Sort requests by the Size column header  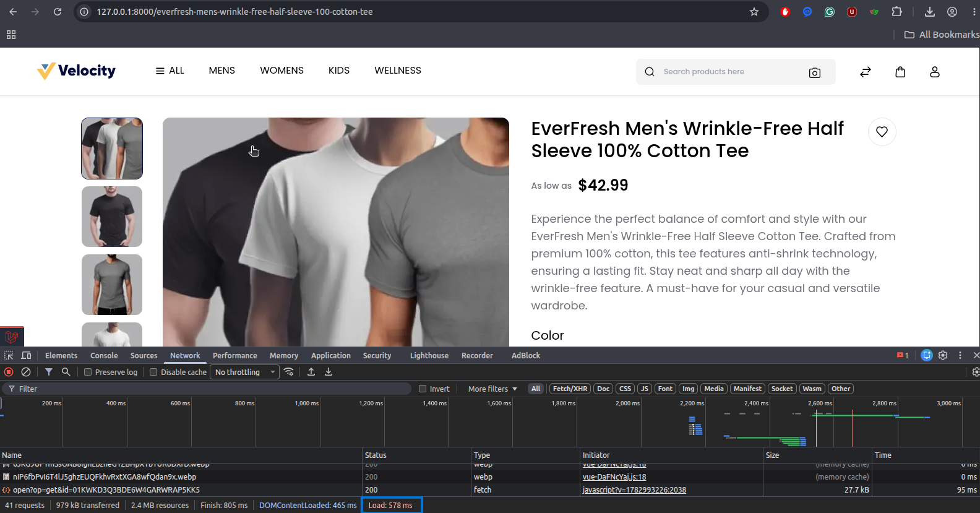(x=817, y=455)
